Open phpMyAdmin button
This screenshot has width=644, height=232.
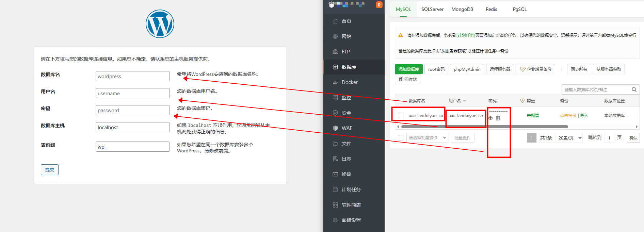click(467, 69)
